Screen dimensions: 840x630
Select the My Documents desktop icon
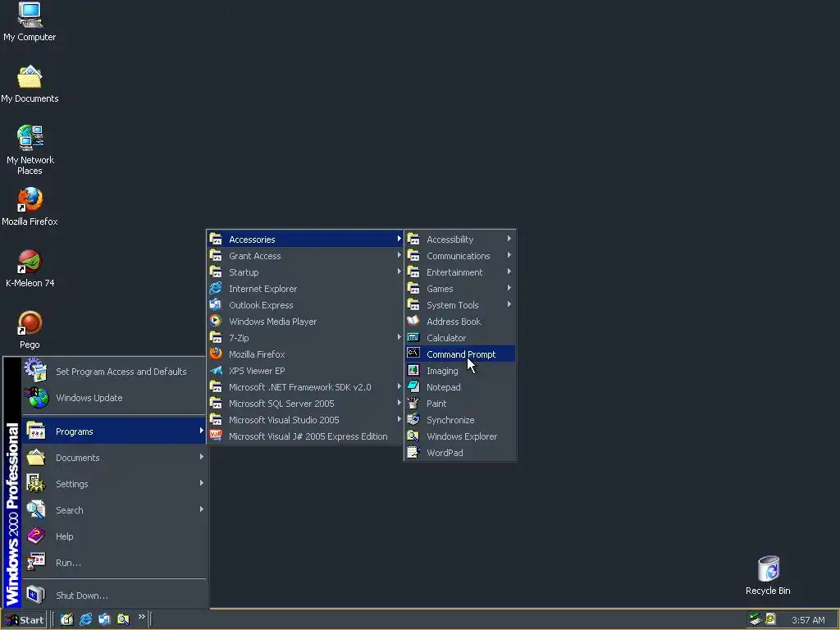[30, 84]
